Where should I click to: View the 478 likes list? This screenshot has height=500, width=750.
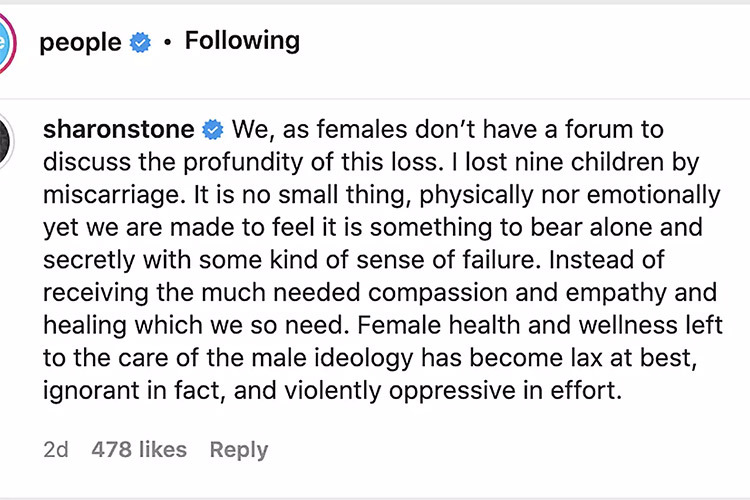[x=139, y=450]
